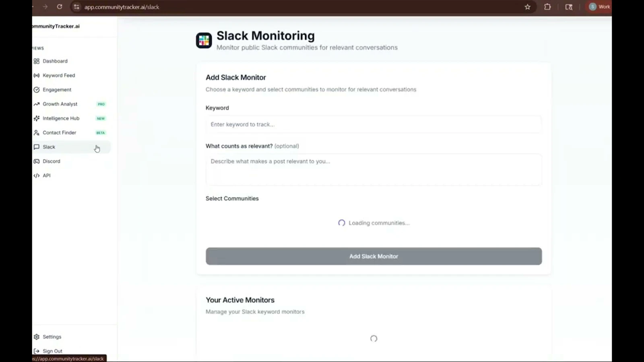Viewport: 644px width, 362px height.
Task: Select the API code brackets icon
Action: (36, 175)
